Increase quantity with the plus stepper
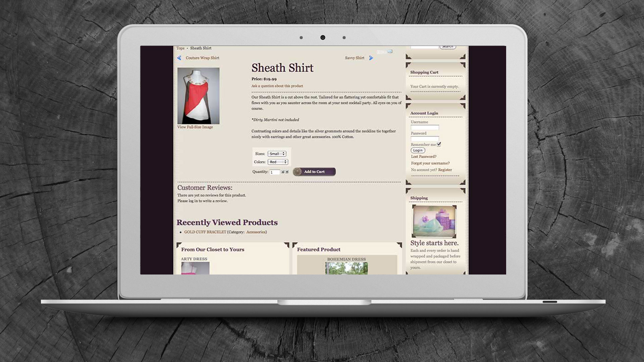The image size is (644, 362). (283, 172)
